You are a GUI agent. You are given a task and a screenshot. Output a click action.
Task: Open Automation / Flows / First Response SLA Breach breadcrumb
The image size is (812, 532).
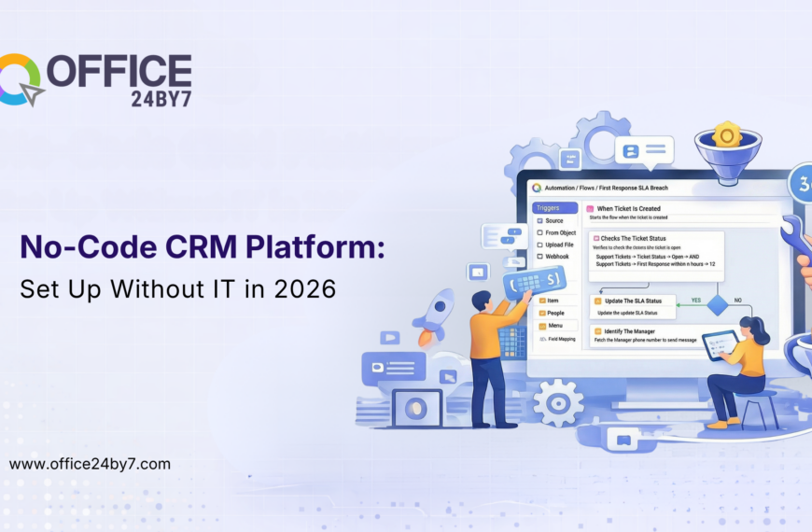point(607,188)
